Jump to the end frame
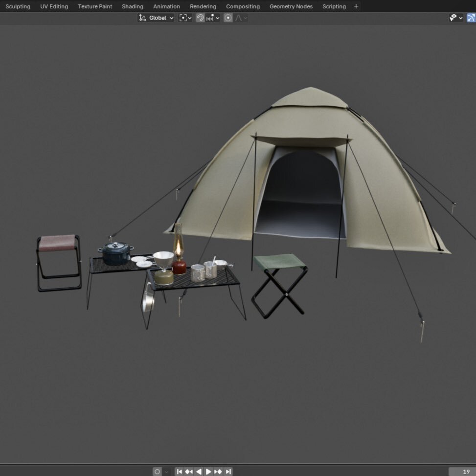This screenshot has height=476, width=476. 228,472
